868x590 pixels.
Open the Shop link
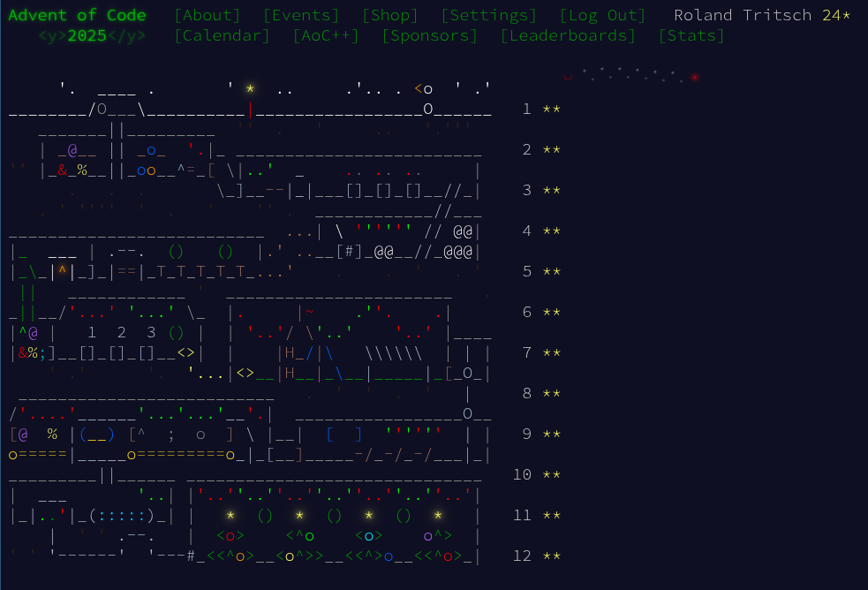coord(389,15)
